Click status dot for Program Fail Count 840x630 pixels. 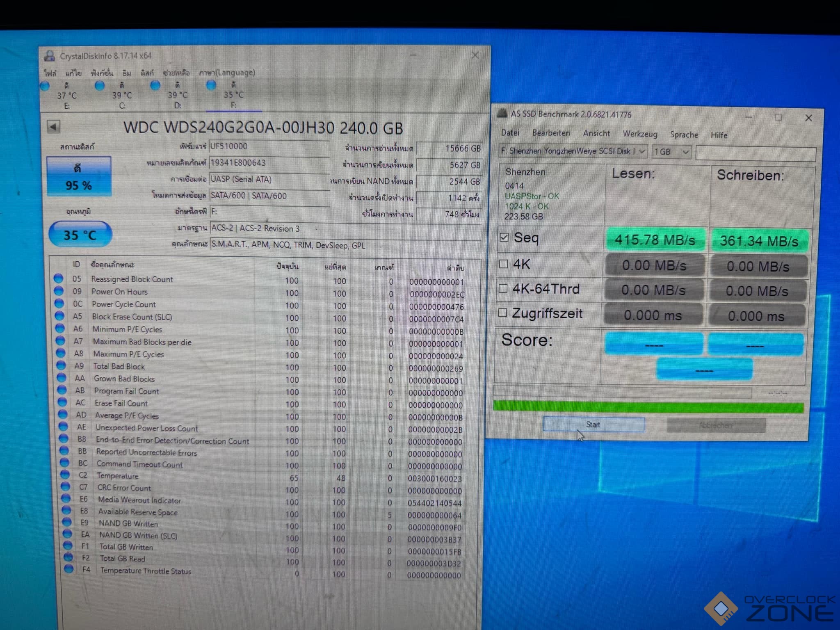point(62,390)
